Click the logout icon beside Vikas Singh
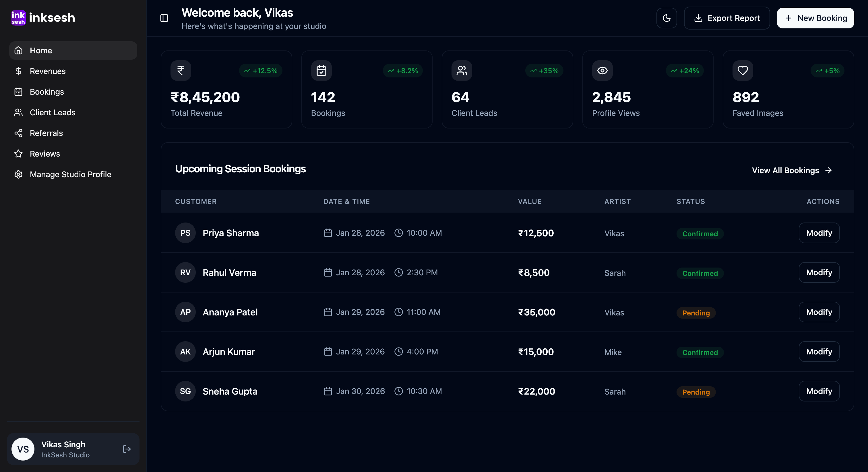Screen dimensions: 868x472 tap(127, 449)
